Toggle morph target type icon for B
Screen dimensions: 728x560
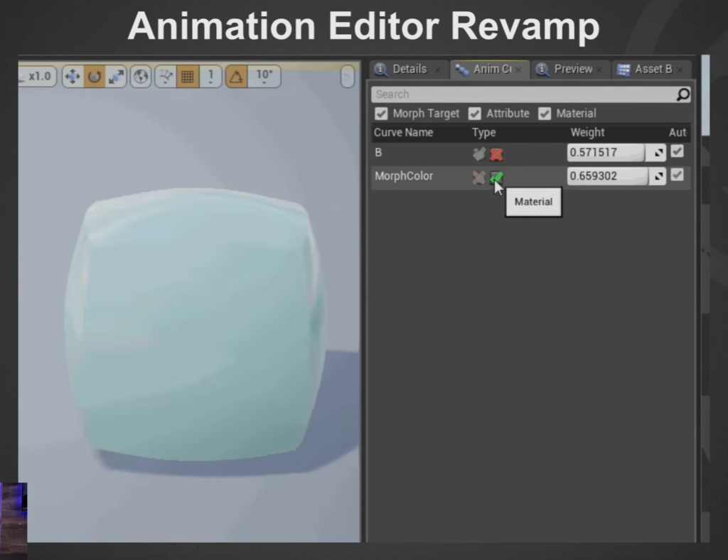479,154
